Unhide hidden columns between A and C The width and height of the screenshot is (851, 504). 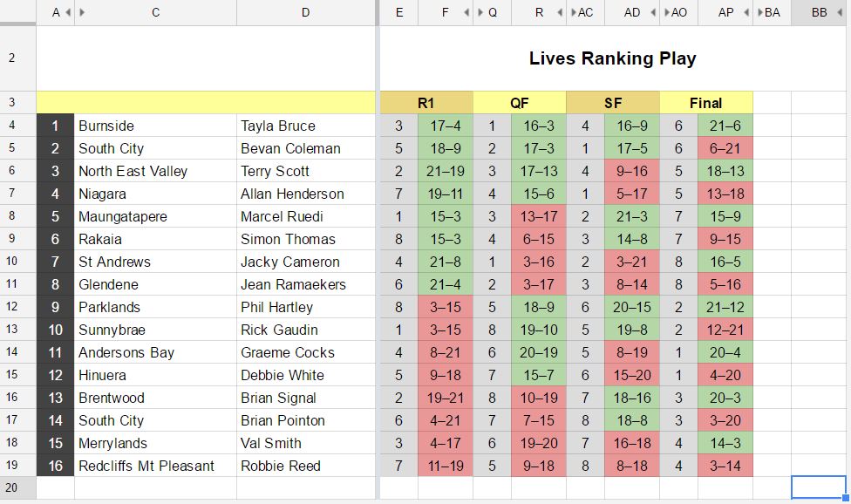(69, 12)
